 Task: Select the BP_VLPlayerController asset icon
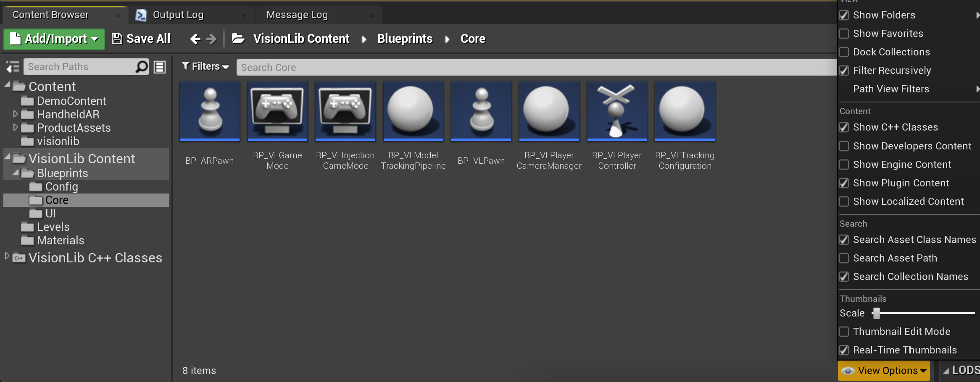(x=617, y=111)
